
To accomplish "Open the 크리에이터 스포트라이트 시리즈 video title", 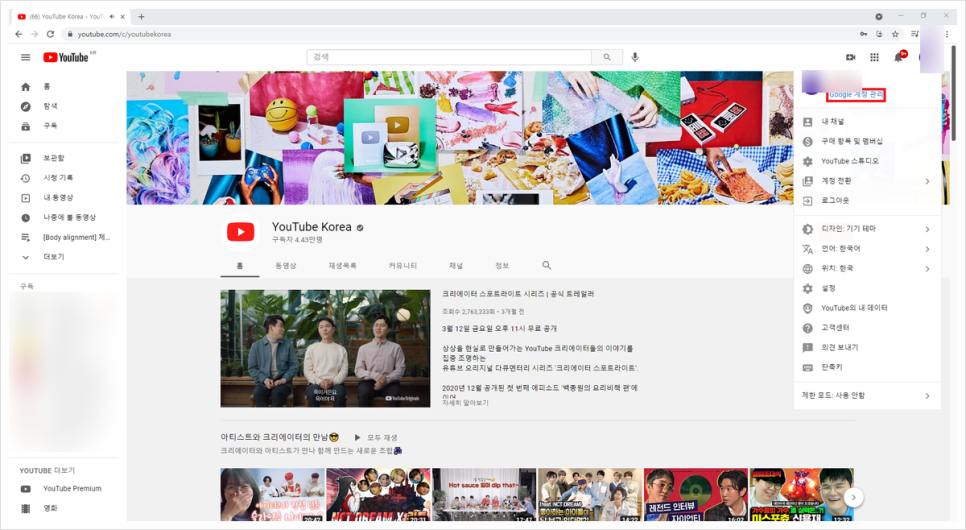I will click(x=518, y=294).
